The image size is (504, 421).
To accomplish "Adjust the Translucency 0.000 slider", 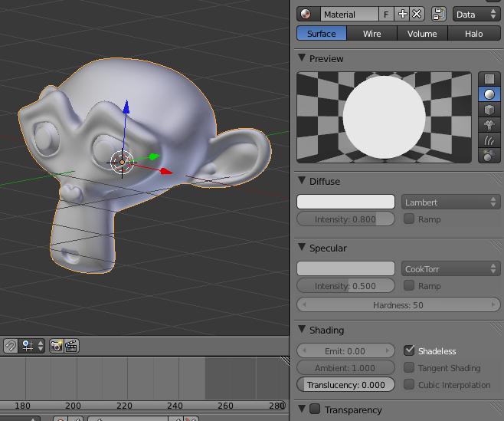I will (346, 385).
